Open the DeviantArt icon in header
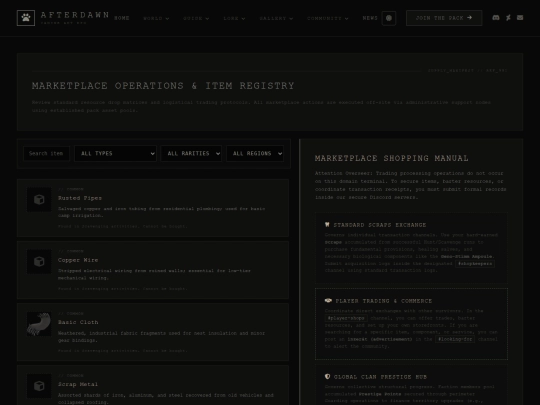 tap(508, 18)
